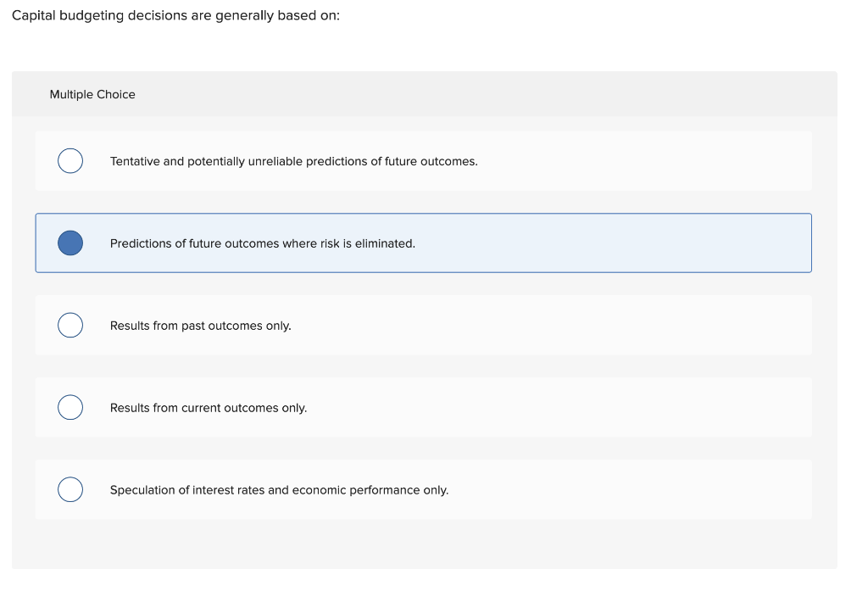Click the text 'Predictions of future outcomes where risk is eliminated'
Screen dimensions: 868x597
tap(262, 243)
